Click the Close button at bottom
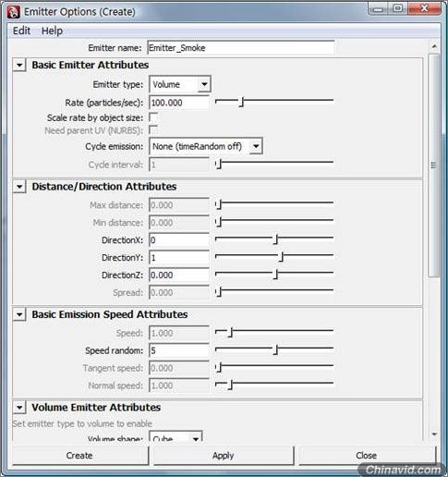The width and height of the screenshot is (448, 477). coord(367,456)
